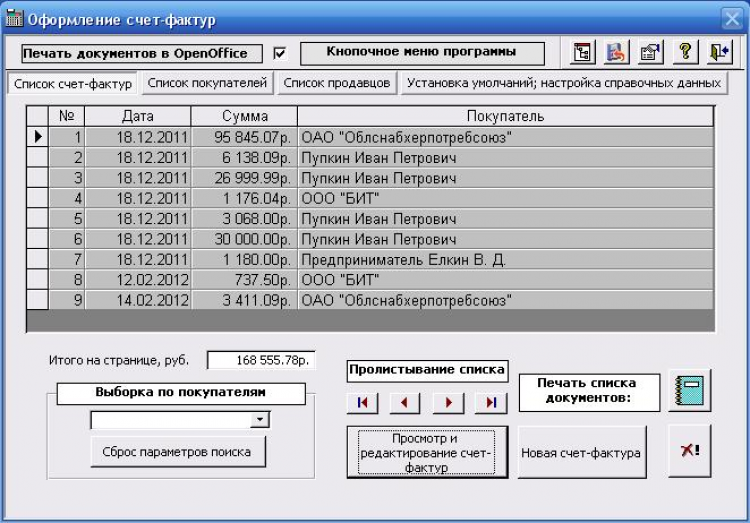The height and width of the screenshot is (523, 750).
Task: Open the settings form icon in toolbar
Action: 651,52
